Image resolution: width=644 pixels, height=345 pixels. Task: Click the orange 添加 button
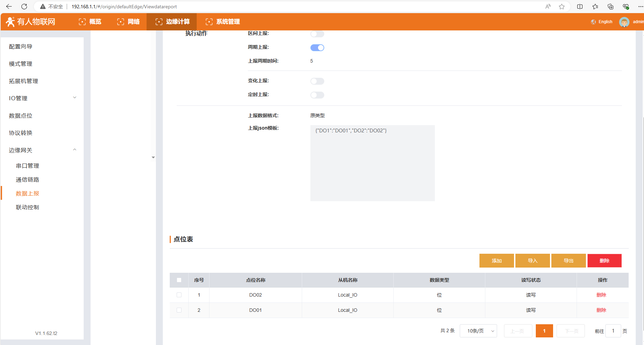496,261
